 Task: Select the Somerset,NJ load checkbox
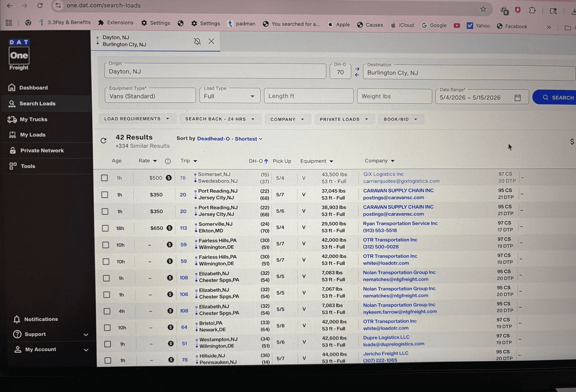[x=104, y=178]
